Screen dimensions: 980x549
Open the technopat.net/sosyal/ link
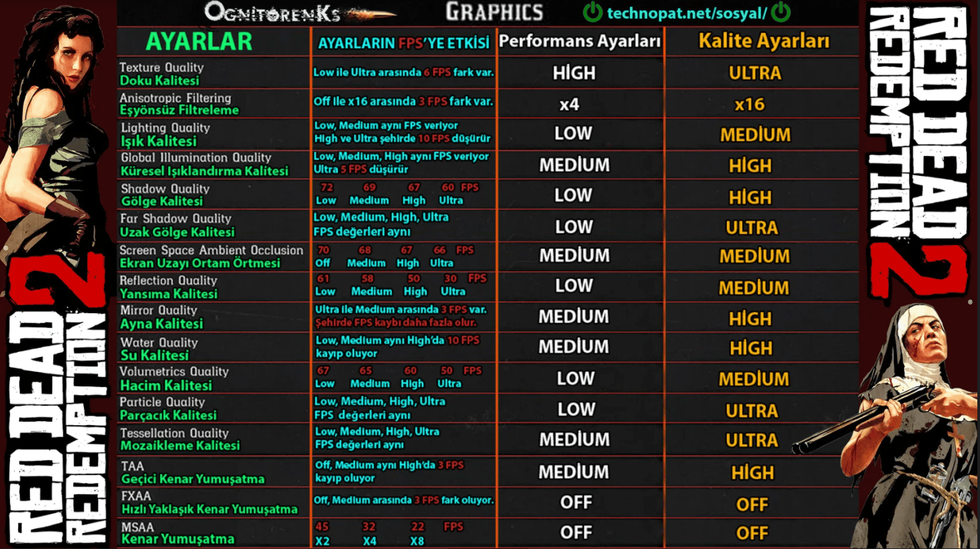(x=687, y=13)
